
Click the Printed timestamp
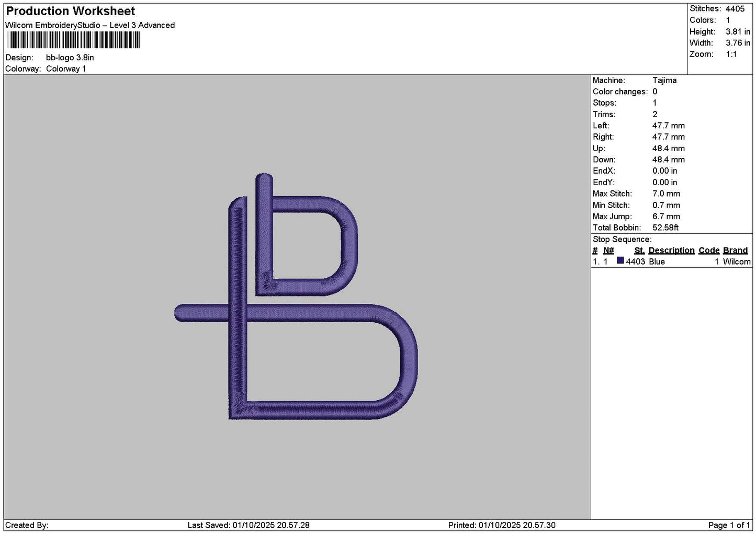502,525
